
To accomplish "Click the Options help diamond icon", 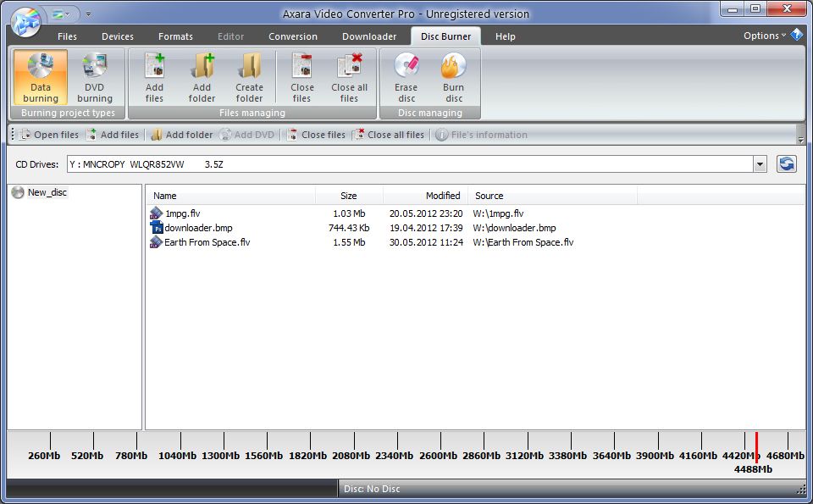I will [796, 36].
